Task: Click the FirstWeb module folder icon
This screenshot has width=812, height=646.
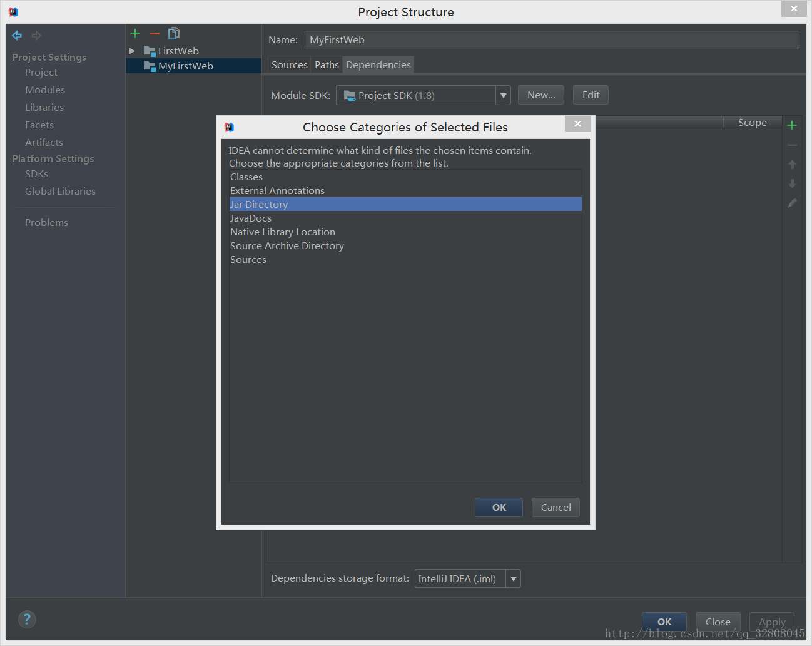Action: 150,51
